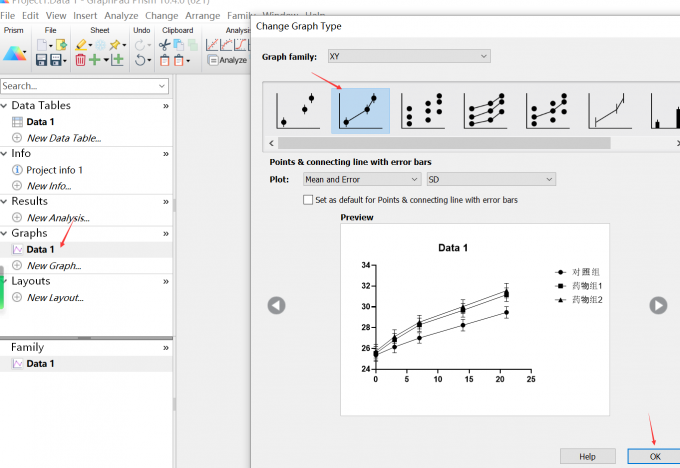Pick the three connected lines graph type

tap(485, 111)
